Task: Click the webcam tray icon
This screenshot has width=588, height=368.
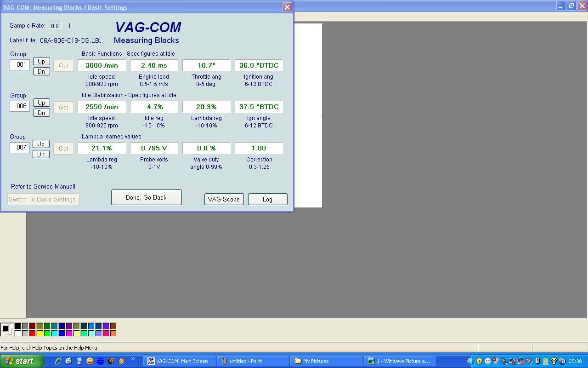Action: [x=529, y=361]
